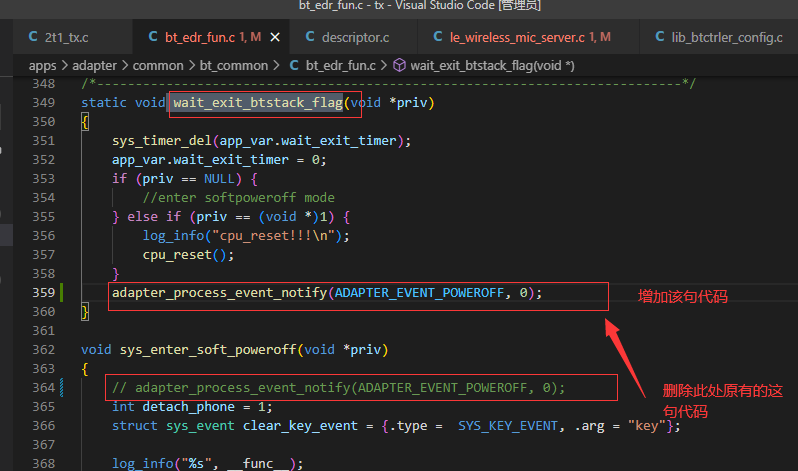Click the closing brace on line 360
This screenshot has height=471, width=798.
[85, 312]
